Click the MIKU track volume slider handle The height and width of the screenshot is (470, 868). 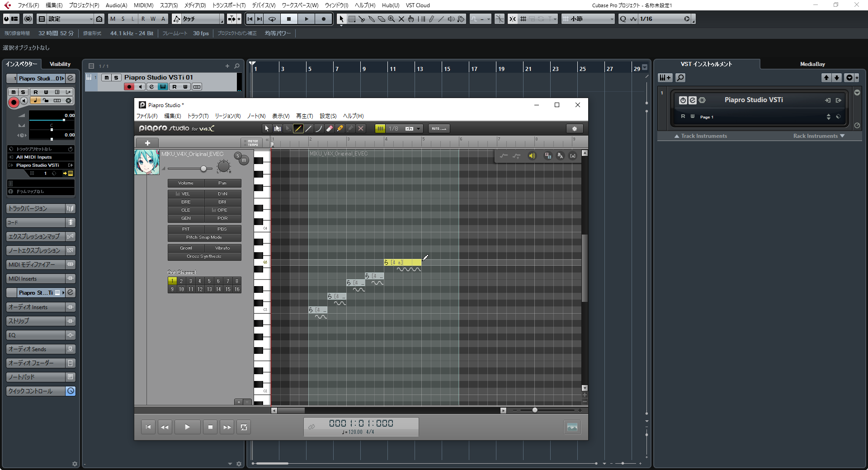point(203,169)
